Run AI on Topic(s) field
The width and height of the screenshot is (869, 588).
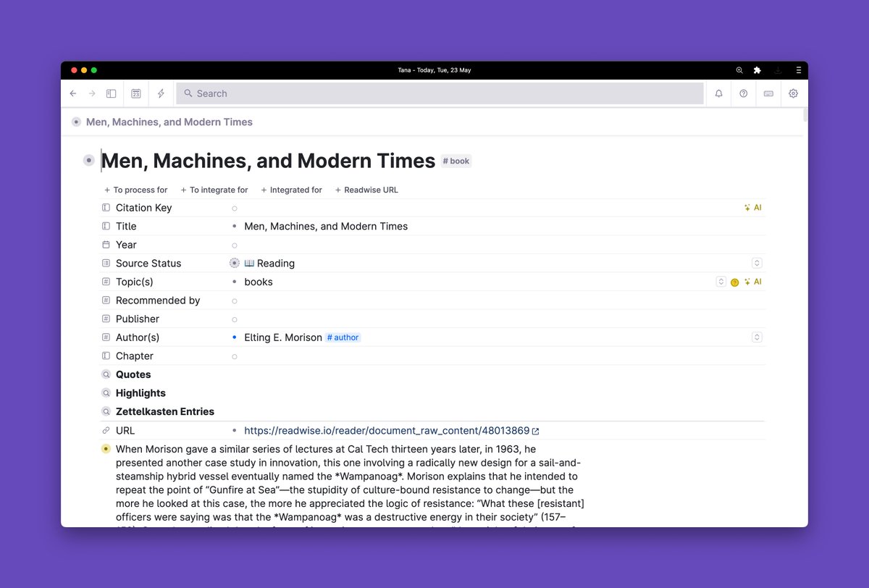click(x=752, y=282)
